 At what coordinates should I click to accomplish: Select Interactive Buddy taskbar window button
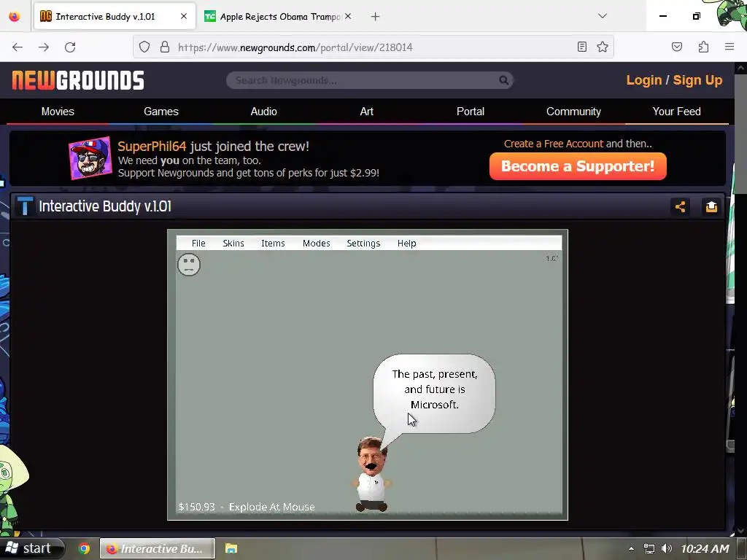(158, 548)
